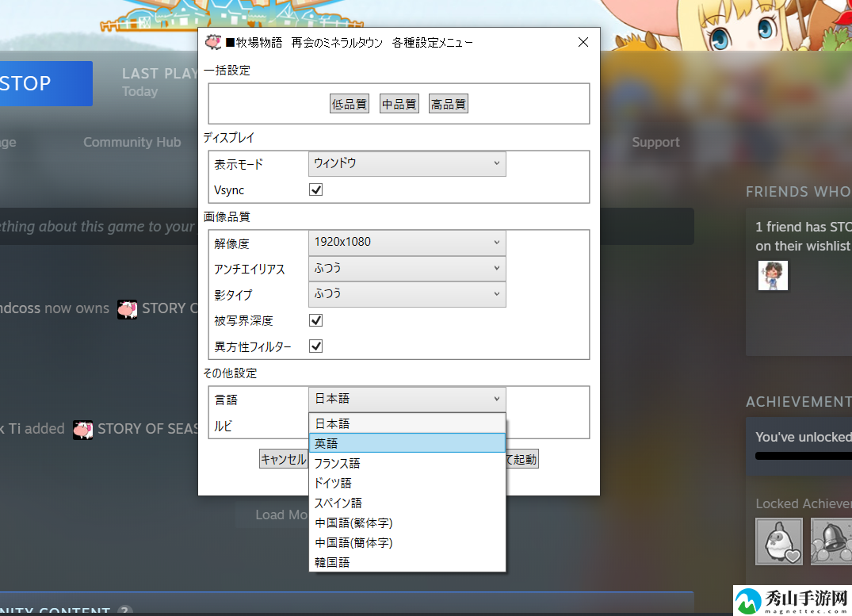Image resolution: width=852 pixels, height=616 pixels.
Task: Open the Support tab in Steam
Action: click(x=655, y=142)
